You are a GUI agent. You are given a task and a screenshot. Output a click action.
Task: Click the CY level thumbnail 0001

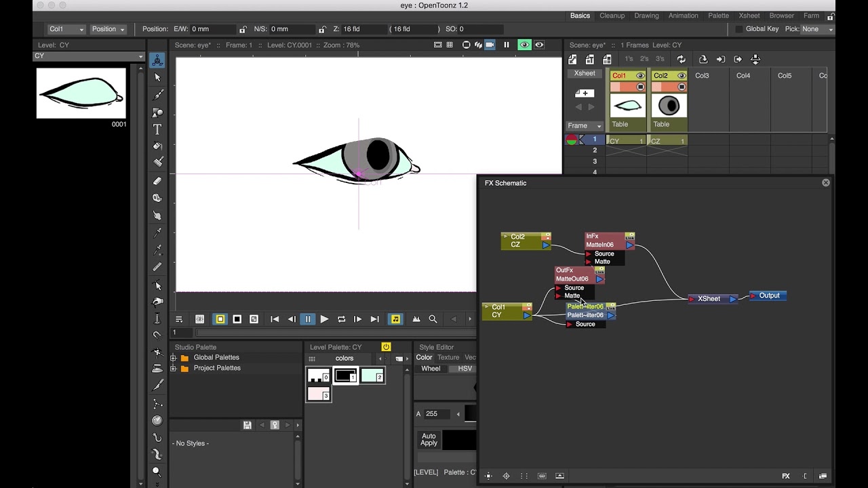[81, 94]
